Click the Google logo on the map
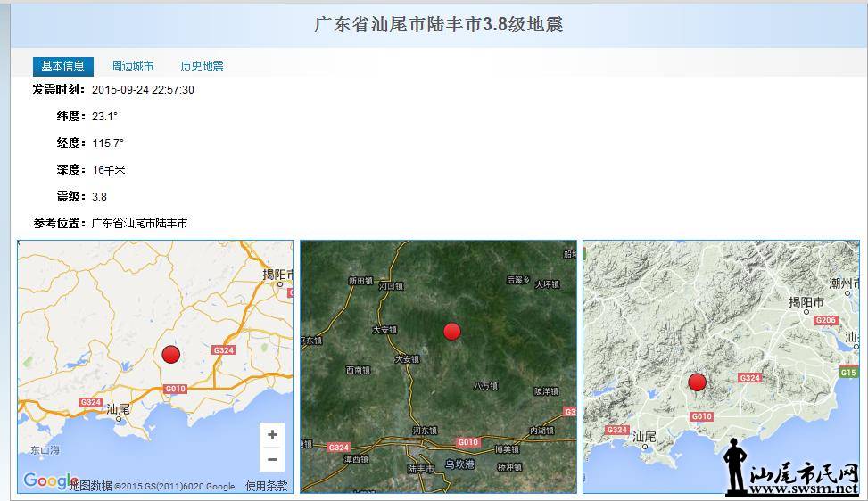This screenshot has height=501, width=868. click(x=46, y=481)
